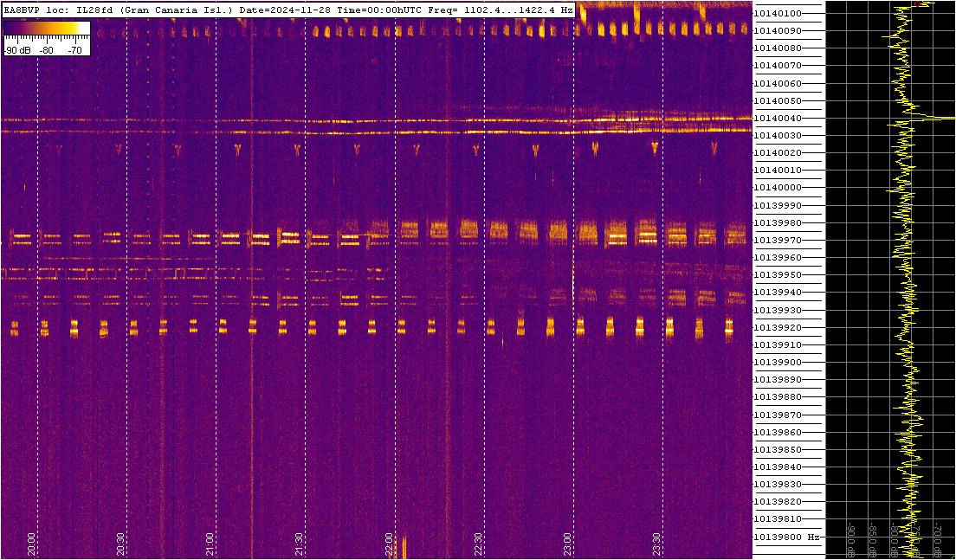Click the -80.0 dB spectrum graph label
The image size is (956, 560).
pyautogui.click(x=895, y=541)
